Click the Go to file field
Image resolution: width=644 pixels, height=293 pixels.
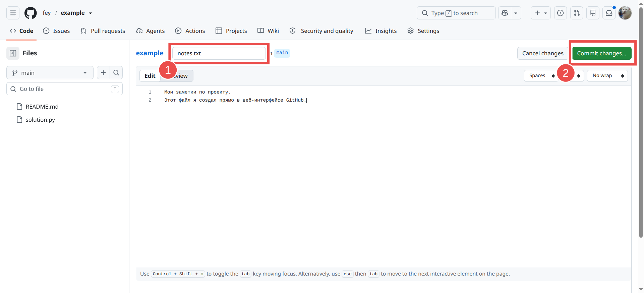64,89
